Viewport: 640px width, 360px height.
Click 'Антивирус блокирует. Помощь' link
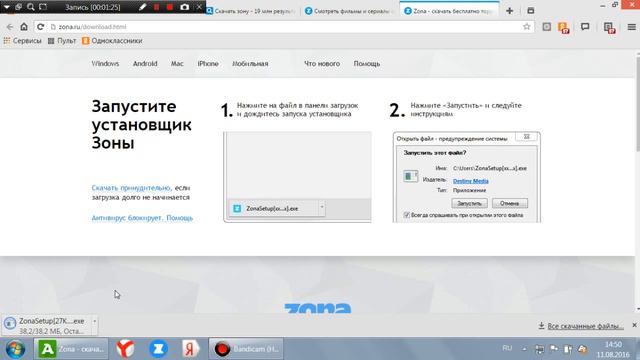point(142,218)
